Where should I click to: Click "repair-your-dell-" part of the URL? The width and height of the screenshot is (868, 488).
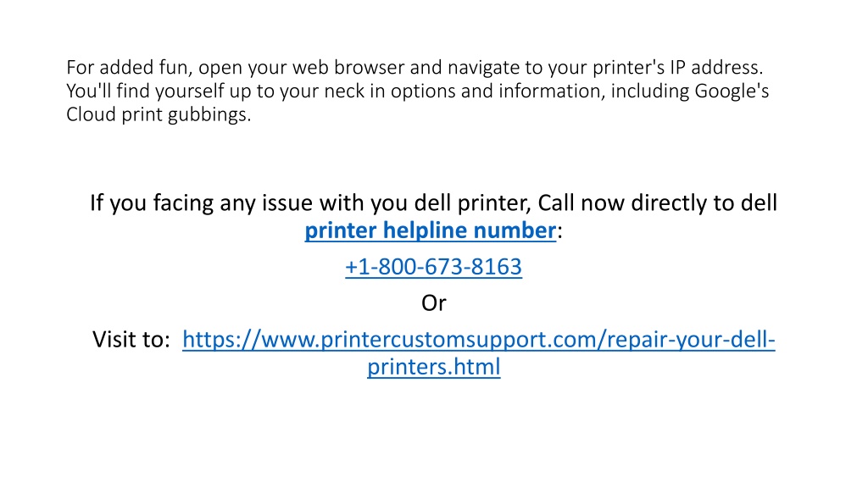coord(692,339)
